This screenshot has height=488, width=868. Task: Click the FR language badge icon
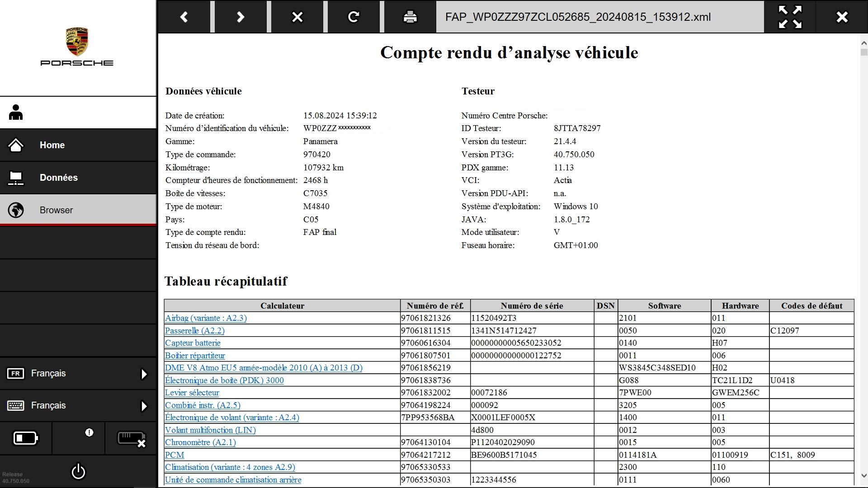pyautogui.click(x=15, y=374)
